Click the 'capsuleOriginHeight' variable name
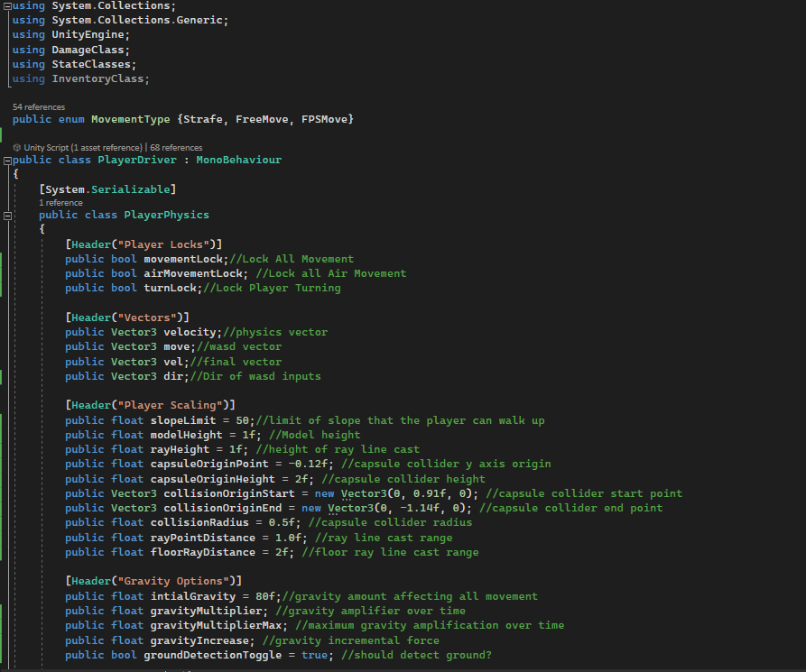Screen dimensions: 806x672 (x=213, y=479)
